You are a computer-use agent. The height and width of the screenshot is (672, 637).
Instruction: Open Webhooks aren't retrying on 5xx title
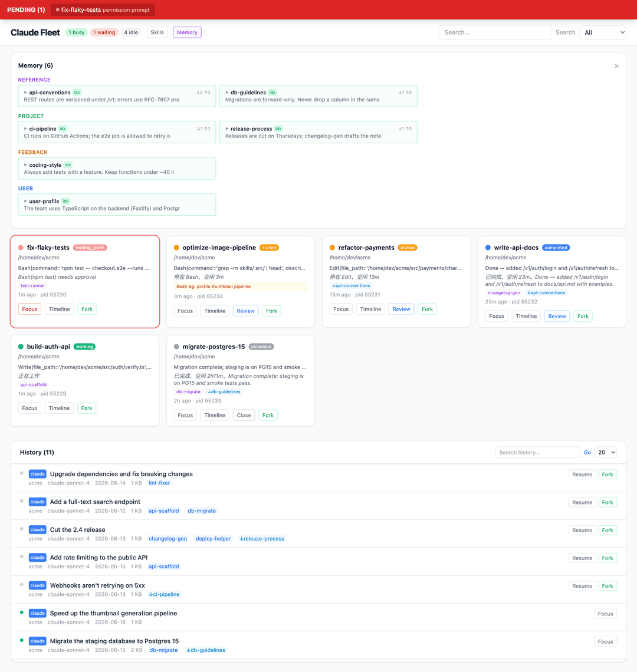97,585
